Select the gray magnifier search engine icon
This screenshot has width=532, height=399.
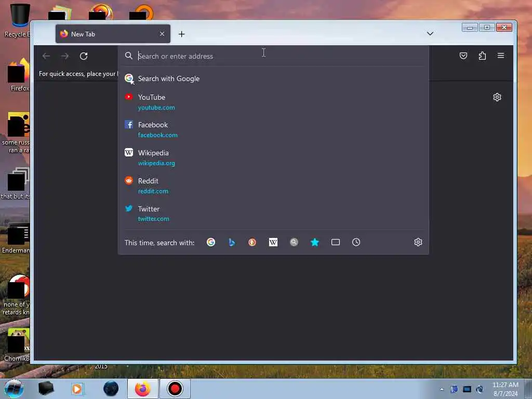[x=294, y=242]
